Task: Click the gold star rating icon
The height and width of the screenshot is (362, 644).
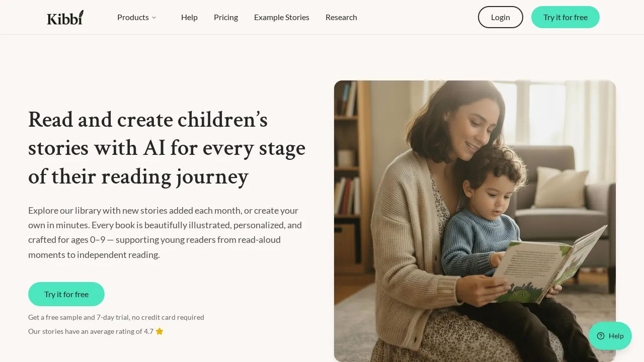Action: tap(159, 331)
